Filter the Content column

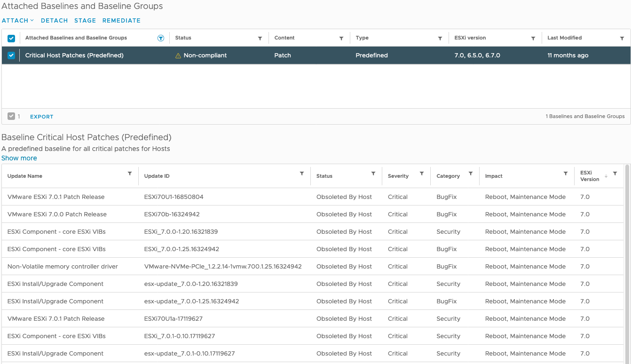coord(341,39)
